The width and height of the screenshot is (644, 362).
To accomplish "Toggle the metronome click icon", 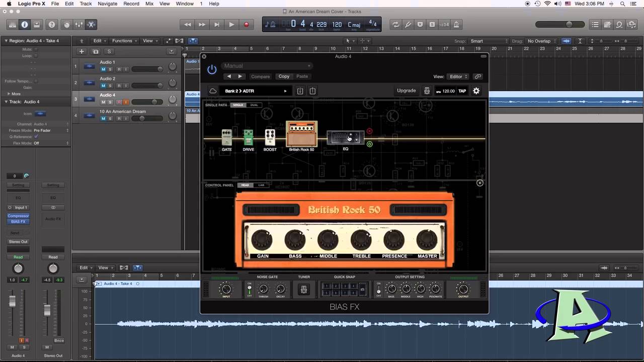I will 456,24.
